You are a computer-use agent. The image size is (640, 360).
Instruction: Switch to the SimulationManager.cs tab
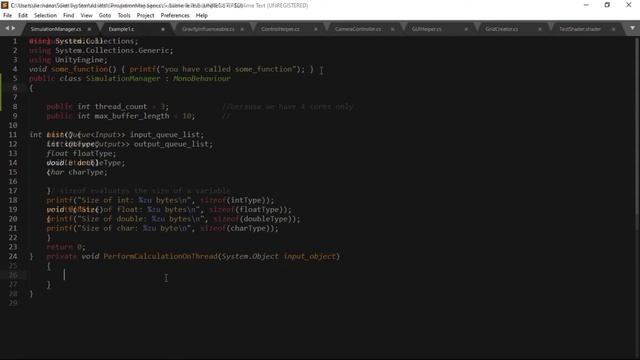click(56, 29)
